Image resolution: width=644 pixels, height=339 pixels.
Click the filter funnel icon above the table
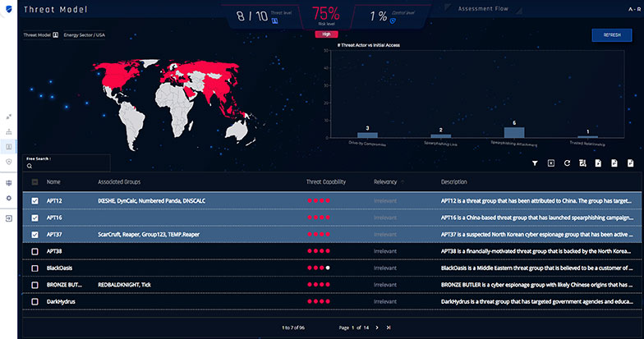pos(535,163)
